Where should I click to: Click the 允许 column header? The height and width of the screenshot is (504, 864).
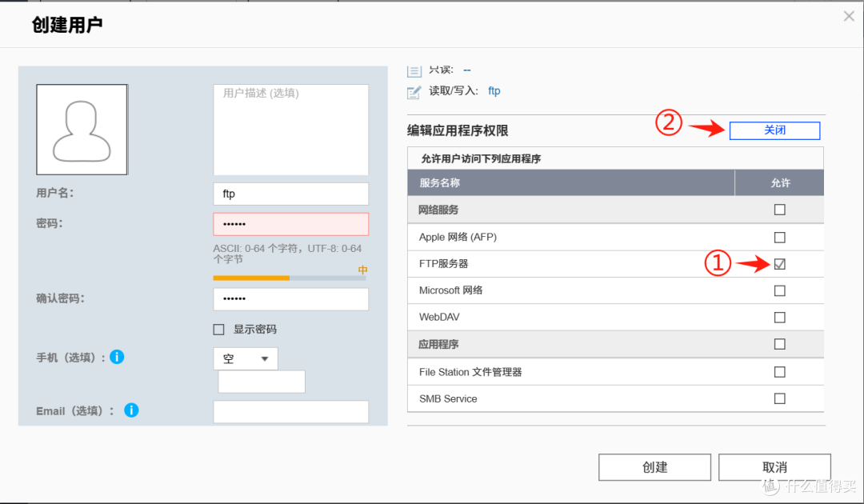780,183
